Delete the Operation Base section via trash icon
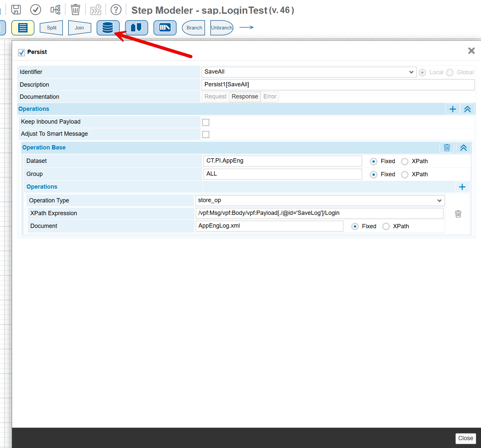This screenshot has height=448, width=481. click(x=447, y=148)
